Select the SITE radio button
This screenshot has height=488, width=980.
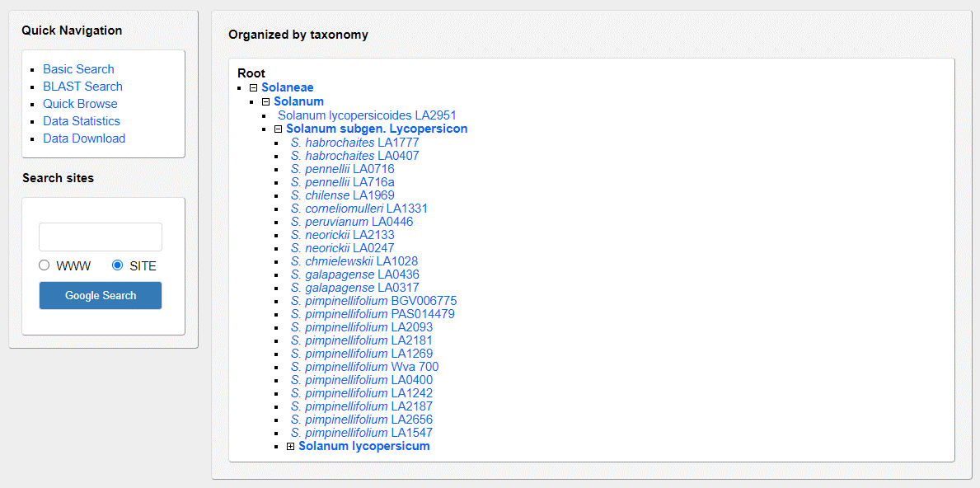click(x=118, y=265)
